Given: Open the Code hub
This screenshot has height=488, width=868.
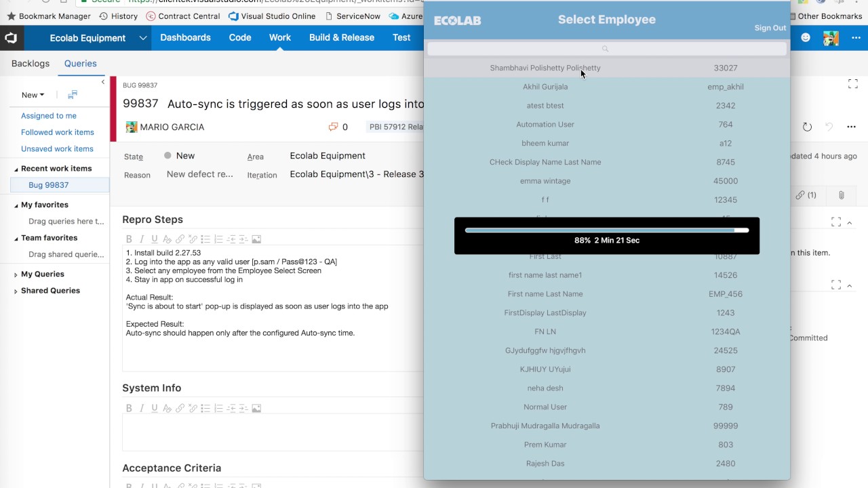Looking at the screenshot, I should tap(240, 37).
